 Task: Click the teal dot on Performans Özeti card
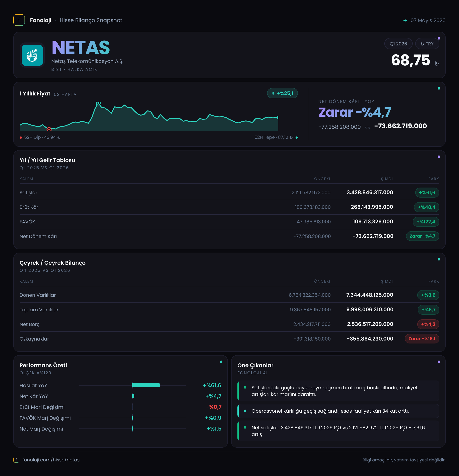[x=221, y=362]
